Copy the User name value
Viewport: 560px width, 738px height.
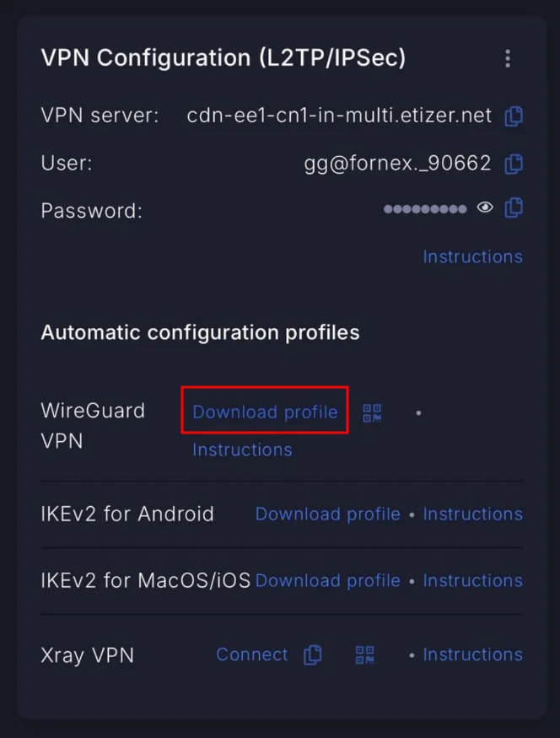514,164
